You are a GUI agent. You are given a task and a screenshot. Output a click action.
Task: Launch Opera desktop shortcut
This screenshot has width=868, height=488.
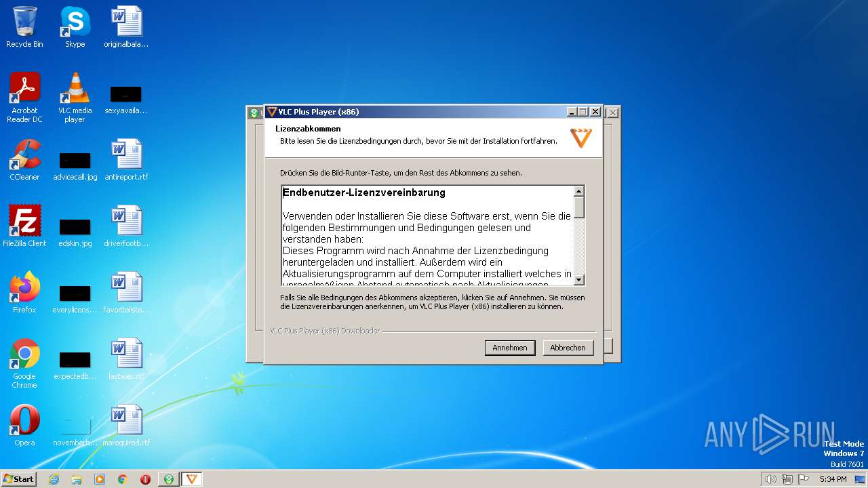pyautogui.click(x=24, y=426)
